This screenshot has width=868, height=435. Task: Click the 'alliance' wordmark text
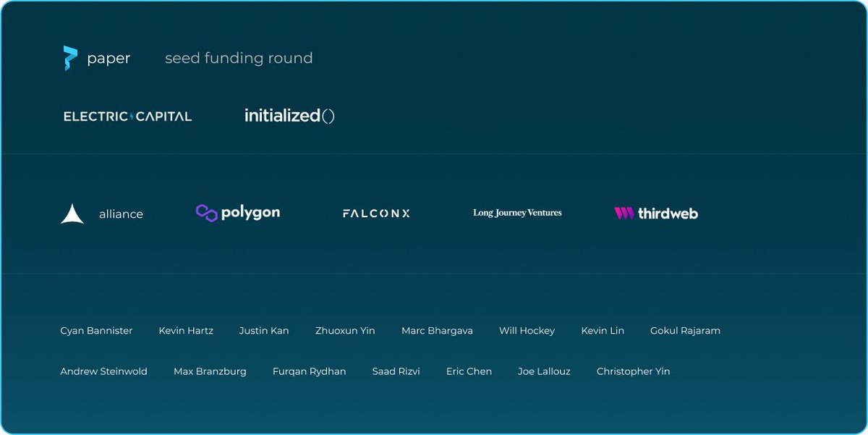(121, 214)
